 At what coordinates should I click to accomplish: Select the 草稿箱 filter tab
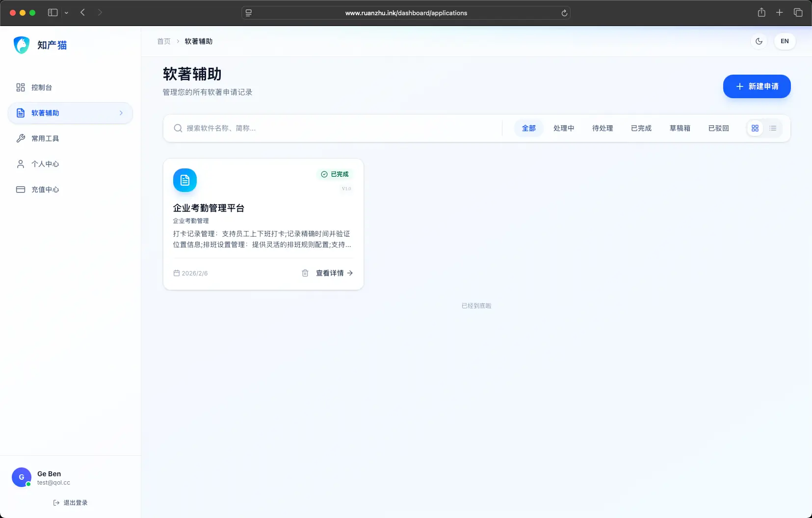(x=680, y=128)
